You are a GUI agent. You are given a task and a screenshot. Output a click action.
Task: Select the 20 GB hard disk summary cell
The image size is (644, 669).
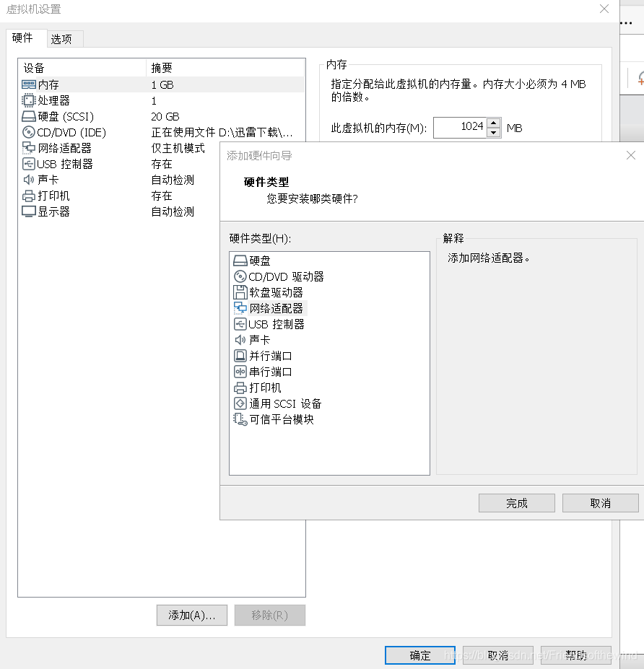pyautogui.click(x=165, y=116)
